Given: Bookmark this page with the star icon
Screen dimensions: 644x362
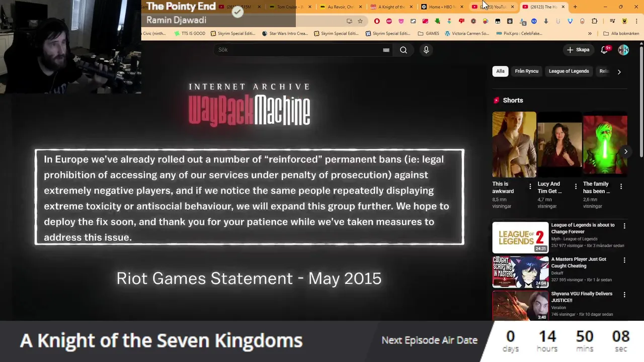Looking at the screenshot, I should click(360, 21).
